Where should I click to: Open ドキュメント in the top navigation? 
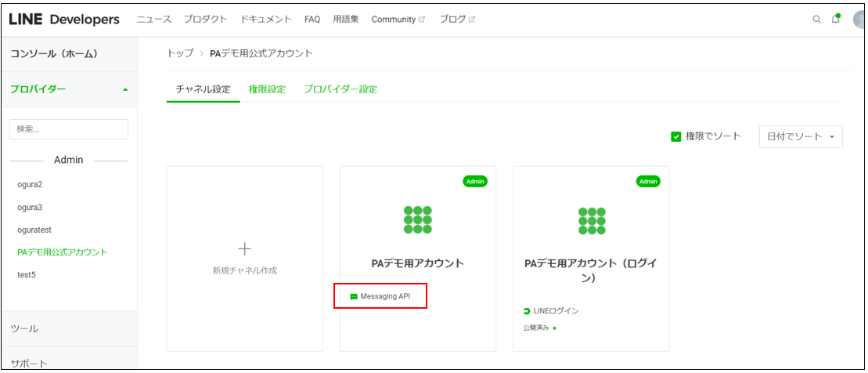(x=266, y=20)
